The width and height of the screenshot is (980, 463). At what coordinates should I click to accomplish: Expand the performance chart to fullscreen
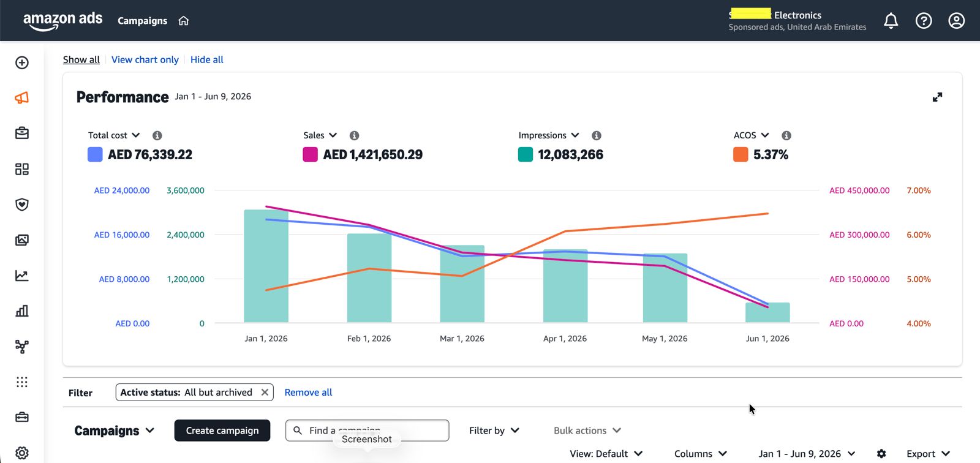pos(937,97)
